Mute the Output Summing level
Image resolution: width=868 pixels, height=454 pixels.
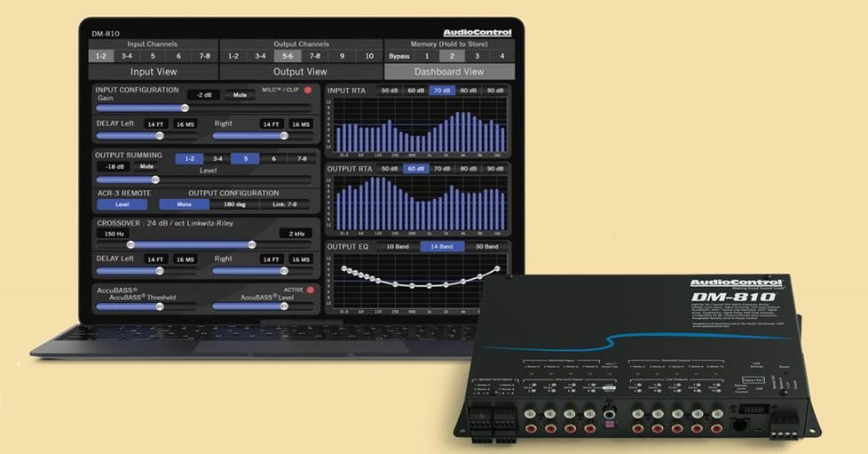click(146, 167)
